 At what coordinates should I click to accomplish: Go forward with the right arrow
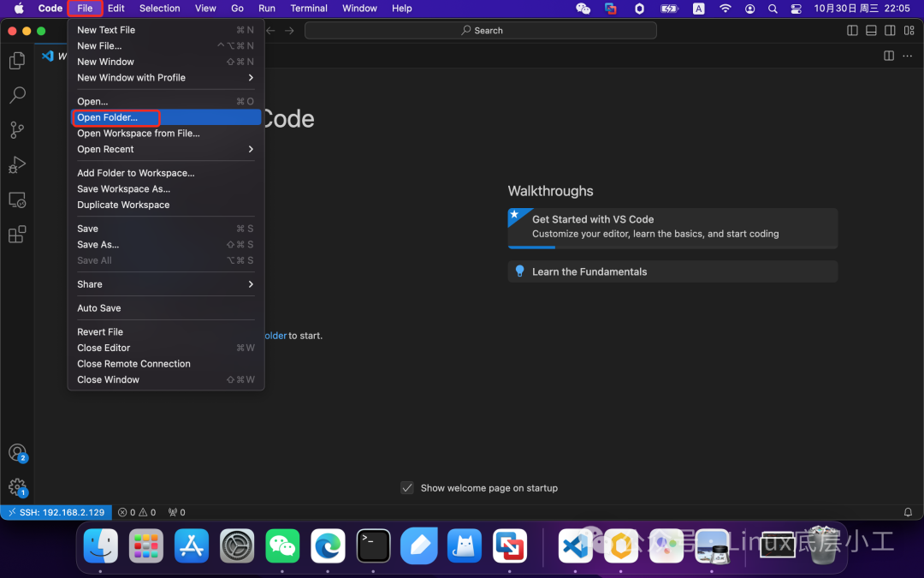coord(289,30)
